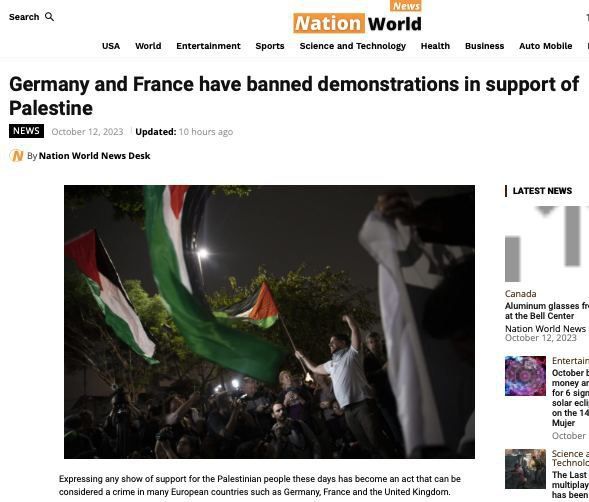This screenshot has height=502, width=589.
Task: Open the Aluminum glasses Bell Center article
Action: point(547,311)
